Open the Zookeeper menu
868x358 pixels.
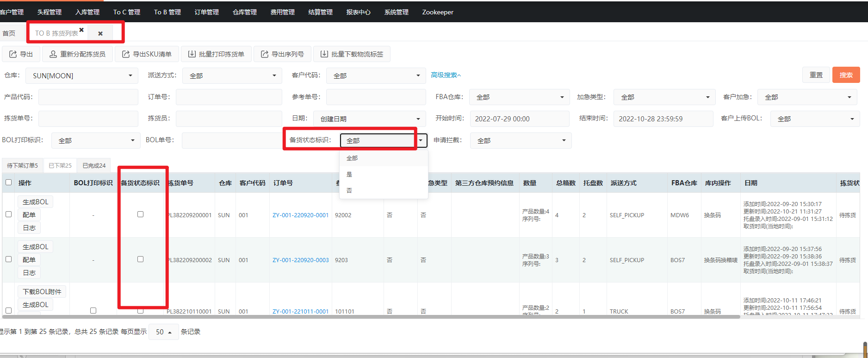point(438,12)
